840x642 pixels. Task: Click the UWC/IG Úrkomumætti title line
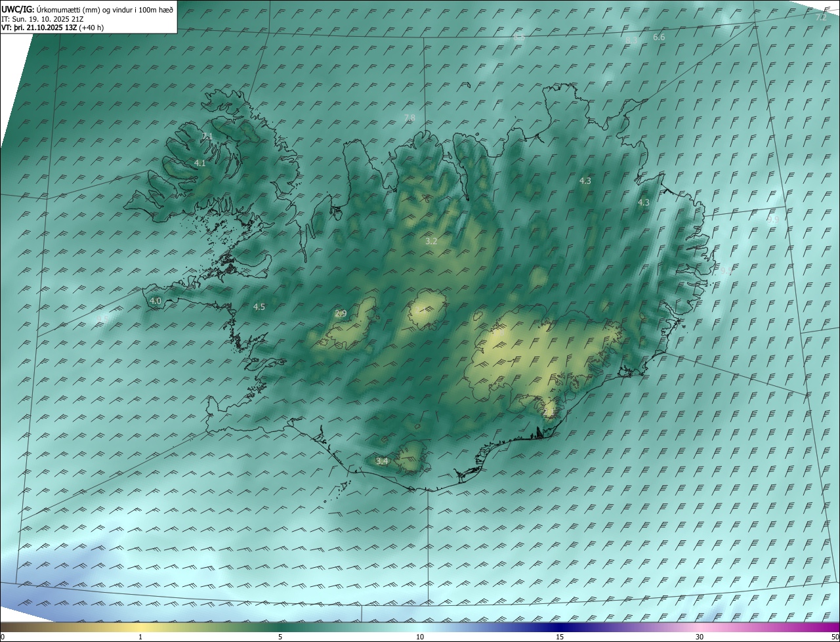(87, 9)
